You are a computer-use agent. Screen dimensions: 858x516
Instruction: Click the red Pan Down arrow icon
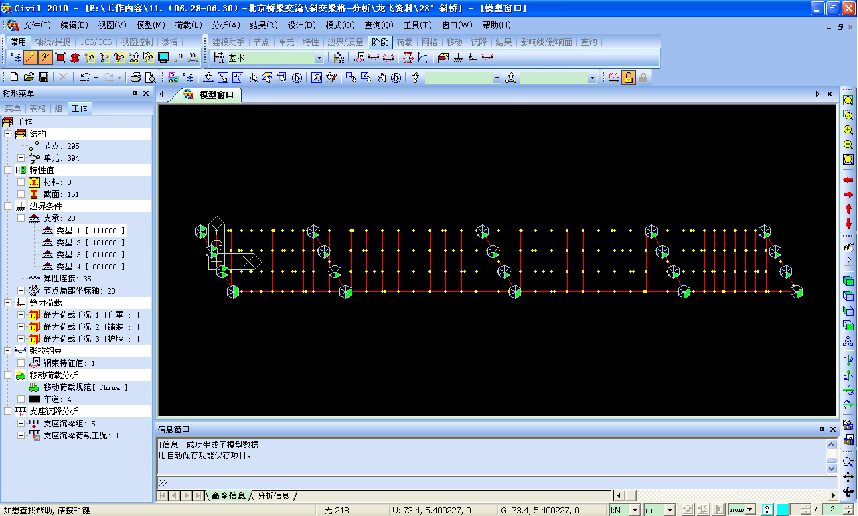pyautogui.click(x=848, y=223)
